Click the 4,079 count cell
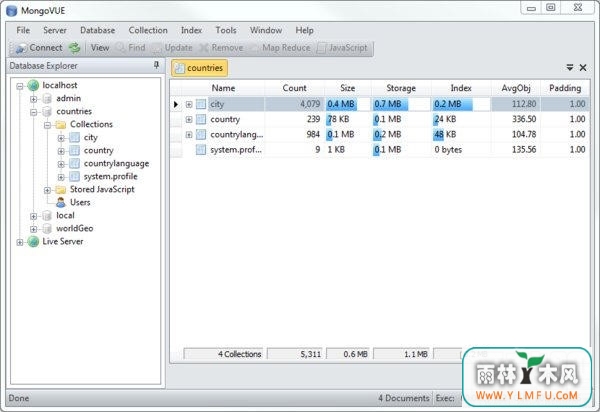The height and width of the screenshot is (412, 600). (x=294, y=104)
